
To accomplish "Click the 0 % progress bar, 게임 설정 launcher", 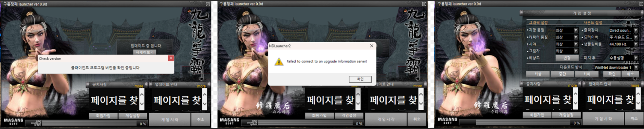I will pyautogui.click(x=520, y=123).
